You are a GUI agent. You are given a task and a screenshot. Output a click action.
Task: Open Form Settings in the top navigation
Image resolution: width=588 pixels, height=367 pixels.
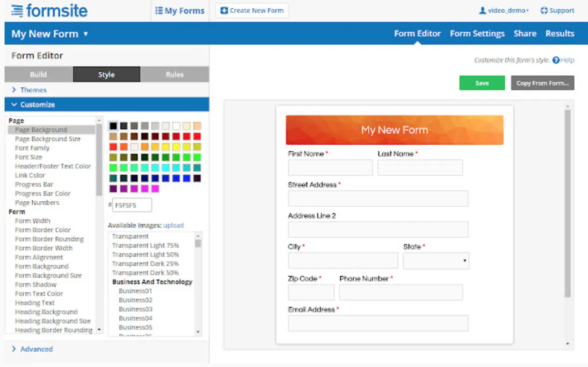pyautogui.click(x=477, y=34)
